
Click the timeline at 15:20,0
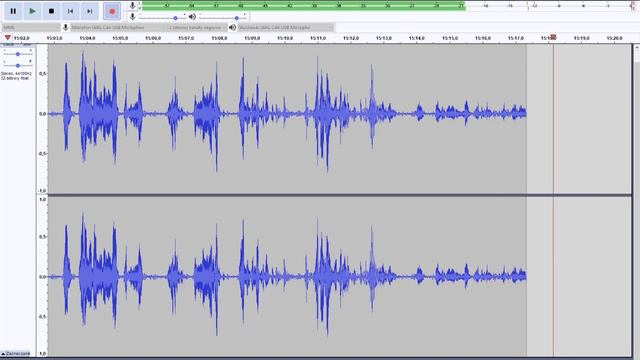click(614, 38)
